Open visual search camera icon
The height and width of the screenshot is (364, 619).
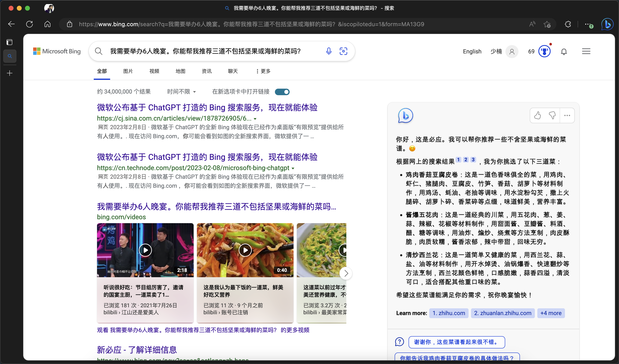(343, 51)
